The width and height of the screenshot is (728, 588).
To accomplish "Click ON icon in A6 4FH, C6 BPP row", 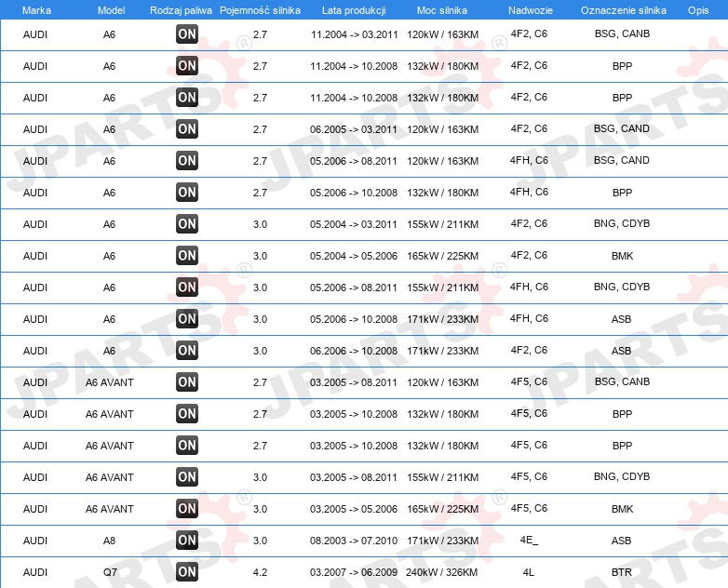I will 187,193.
